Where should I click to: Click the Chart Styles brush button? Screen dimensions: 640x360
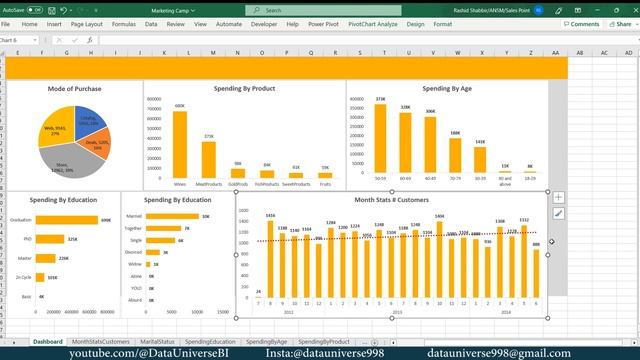(x=558, y=213)
